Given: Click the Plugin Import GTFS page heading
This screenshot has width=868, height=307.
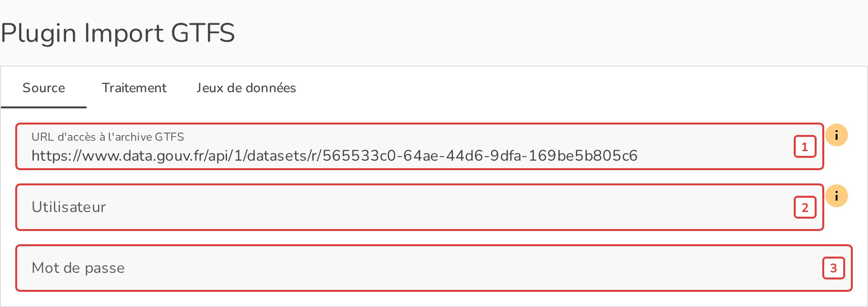Looking at the screenshot, I should point(118,33).
